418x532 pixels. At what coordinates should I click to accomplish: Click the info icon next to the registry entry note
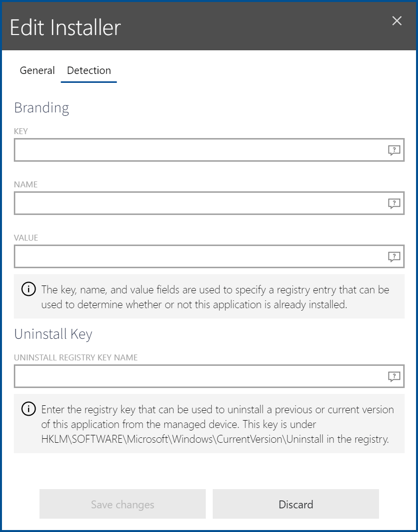(x=28, y=289)
